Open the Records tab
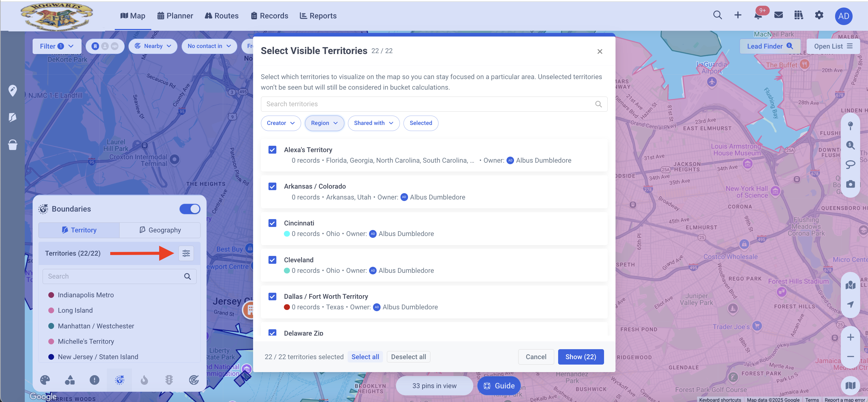 click(x=269, y=16)
